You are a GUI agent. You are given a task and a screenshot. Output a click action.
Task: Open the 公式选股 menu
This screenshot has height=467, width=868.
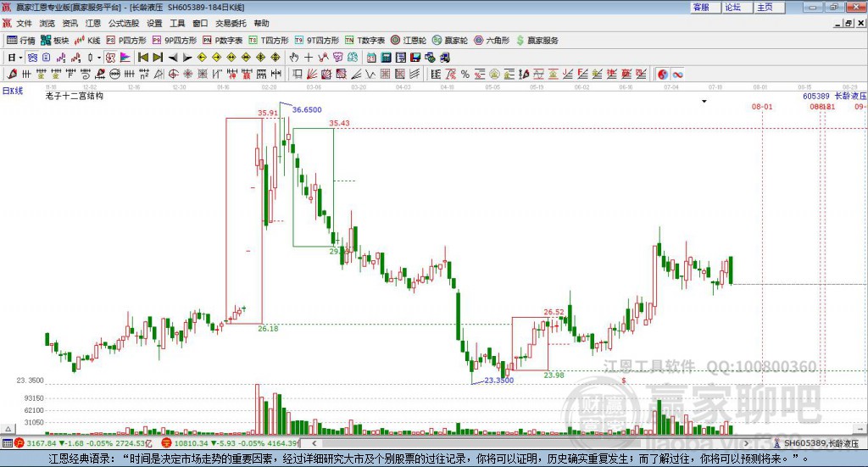[x=124, y=23]
